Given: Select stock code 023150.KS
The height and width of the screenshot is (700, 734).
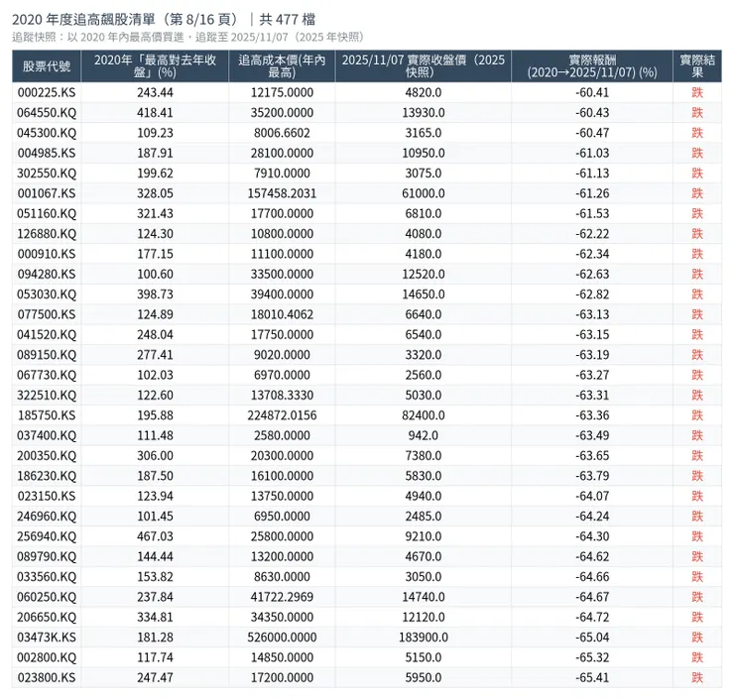Looking at the screenshot, I should point(47,496).
